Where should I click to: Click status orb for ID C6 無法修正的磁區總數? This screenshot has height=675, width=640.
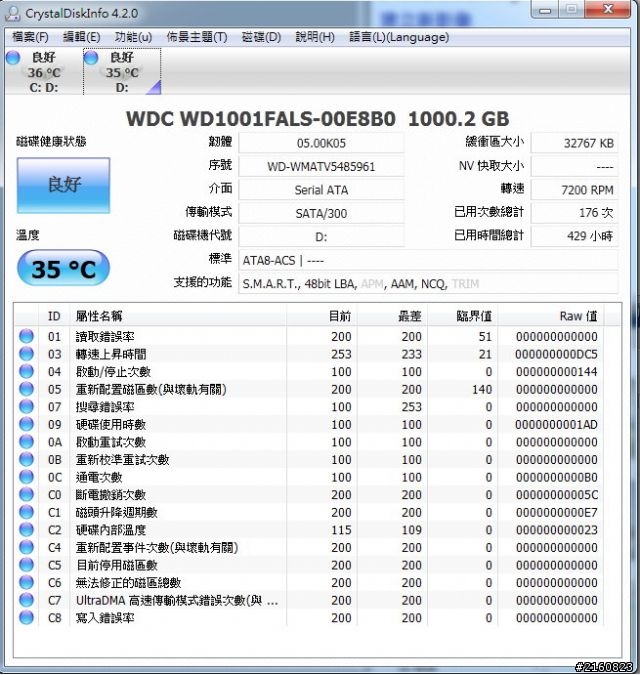tap(26, 582)
